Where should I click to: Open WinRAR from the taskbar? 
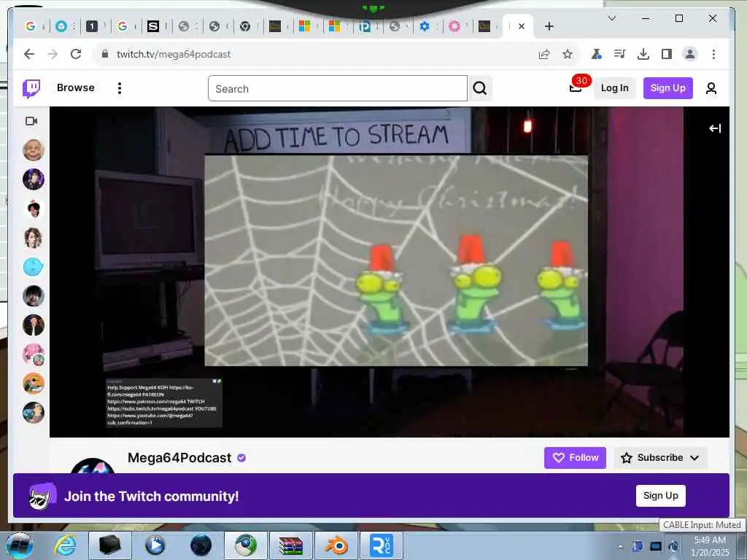pos(290,545)
